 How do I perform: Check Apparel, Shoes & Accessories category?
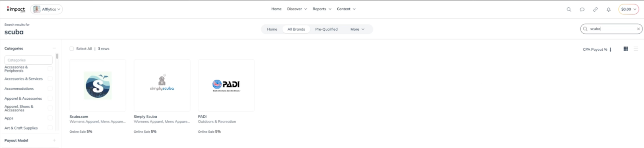tap(50, 108)
